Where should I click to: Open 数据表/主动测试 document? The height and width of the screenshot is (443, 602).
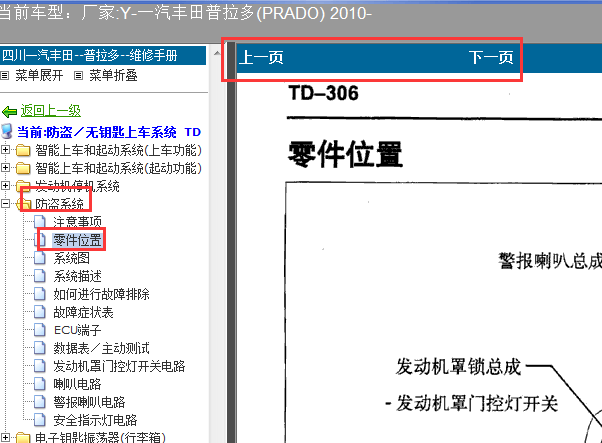coord(101,348)
